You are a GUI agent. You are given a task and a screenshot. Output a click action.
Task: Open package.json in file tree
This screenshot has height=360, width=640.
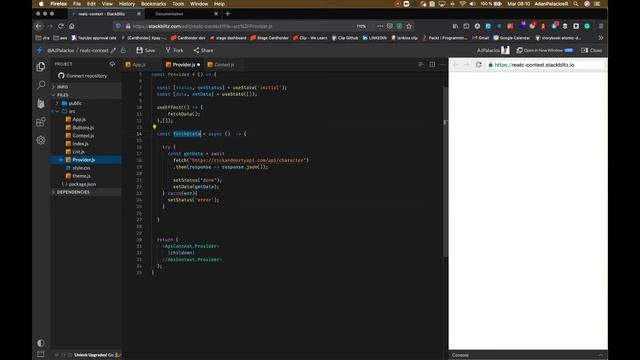(82, 184)
